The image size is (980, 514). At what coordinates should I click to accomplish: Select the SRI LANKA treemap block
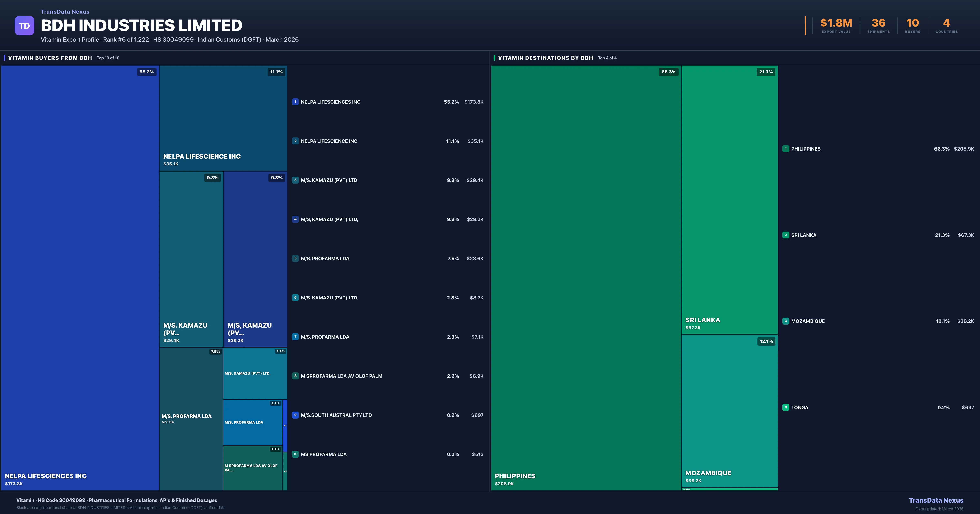(729, 200)
